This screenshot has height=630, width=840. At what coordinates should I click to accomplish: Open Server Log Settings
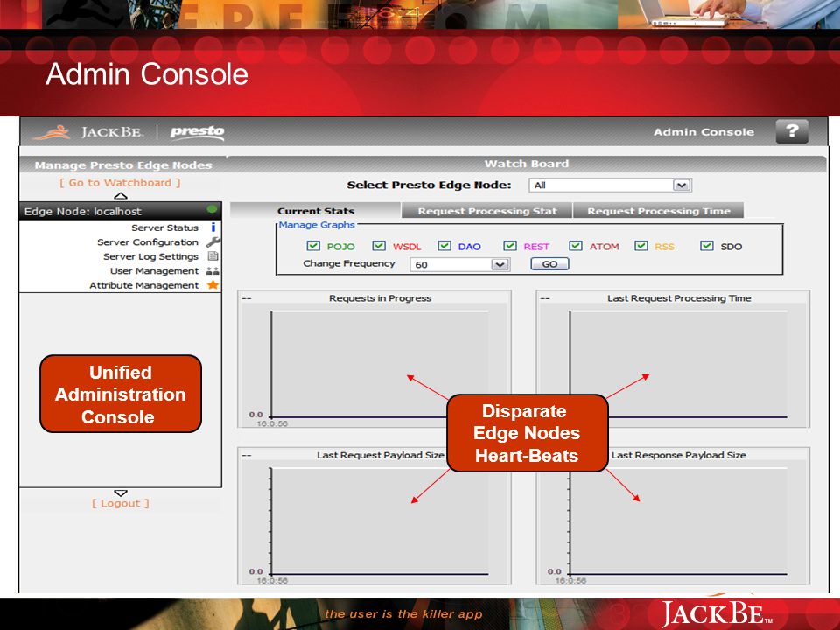150,256
